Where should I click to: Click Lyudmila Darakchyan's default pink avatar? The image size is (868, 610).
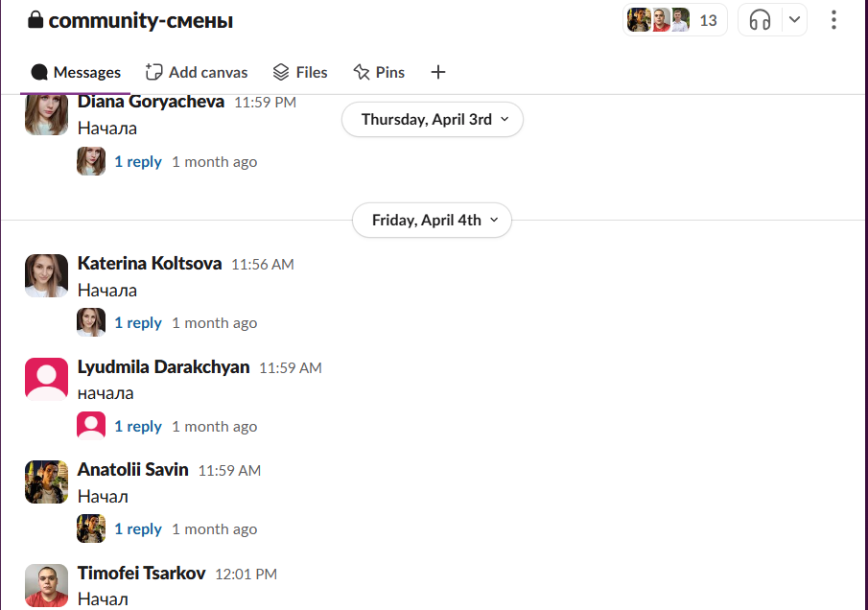[46, 379]
